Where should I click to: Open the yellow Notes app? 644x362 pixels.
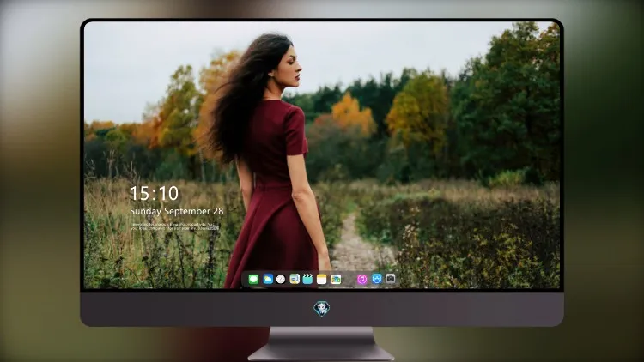322,280
